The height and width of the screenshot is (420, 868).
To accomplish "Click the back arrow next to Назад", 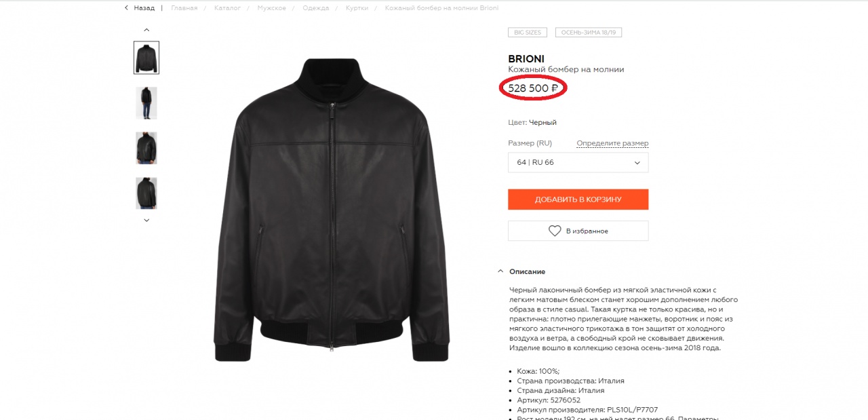I will (126, 8).
